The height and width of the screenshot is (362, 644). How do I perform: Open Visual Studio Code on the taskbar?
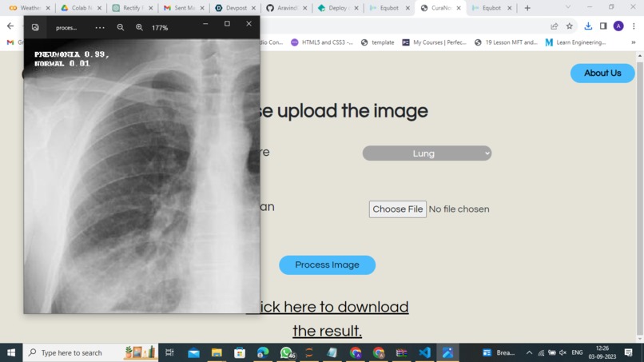pyautogui.click(x=425, y=352)
